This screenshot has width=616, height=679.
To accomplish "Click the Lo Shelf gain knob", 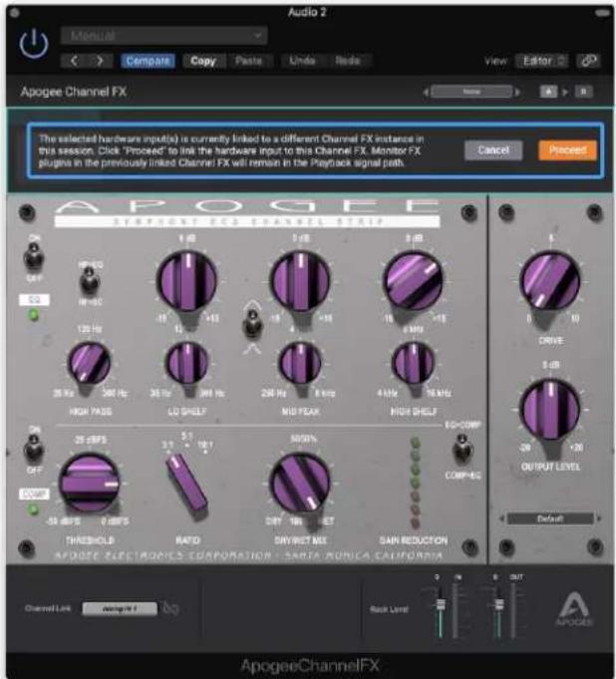I will (x=186, y=281).
